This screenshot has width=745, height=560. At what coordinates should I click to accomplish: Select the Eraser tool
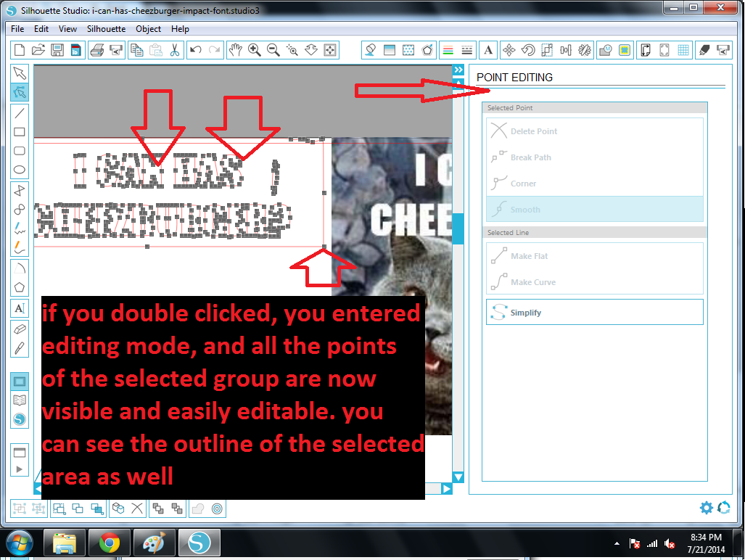tap(20, 329)
